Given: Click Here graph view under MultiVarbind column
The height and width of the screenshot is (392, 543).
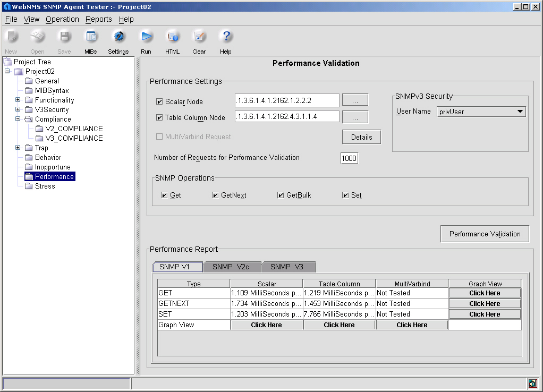Looking at the screenshot, I should pos(412,325).
